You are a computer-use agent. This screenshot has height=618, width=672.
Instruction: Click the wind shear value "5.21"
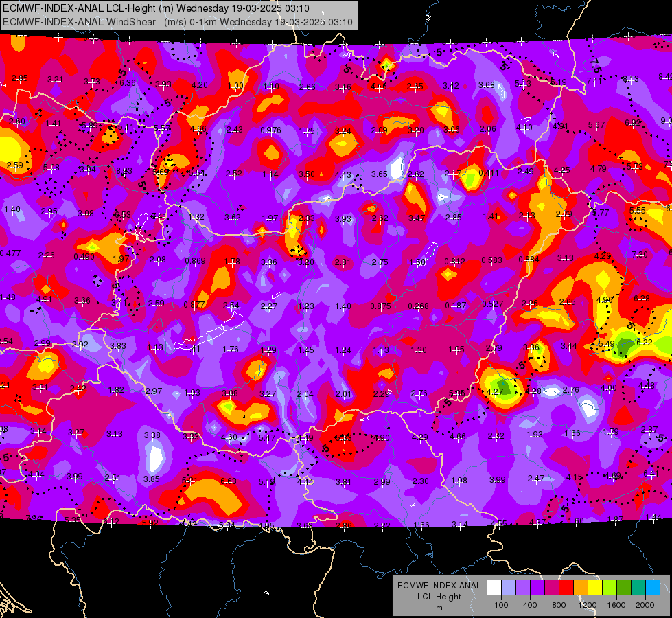(189, 481)
